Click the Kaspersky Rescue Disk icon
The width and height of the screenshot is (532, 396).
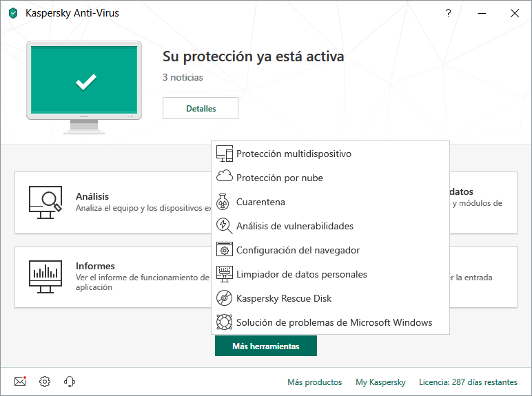[x=225, y=298]
